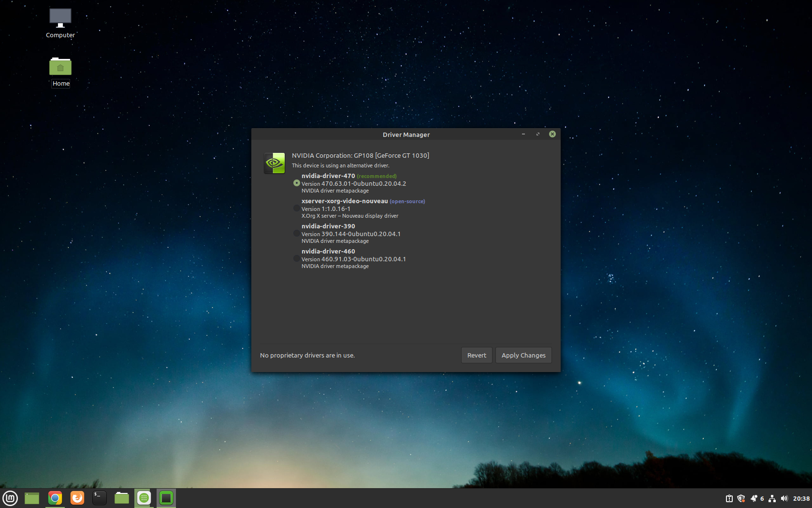Click the Driver Manager title bar text

pyautogui.click(x=406, y=134)
